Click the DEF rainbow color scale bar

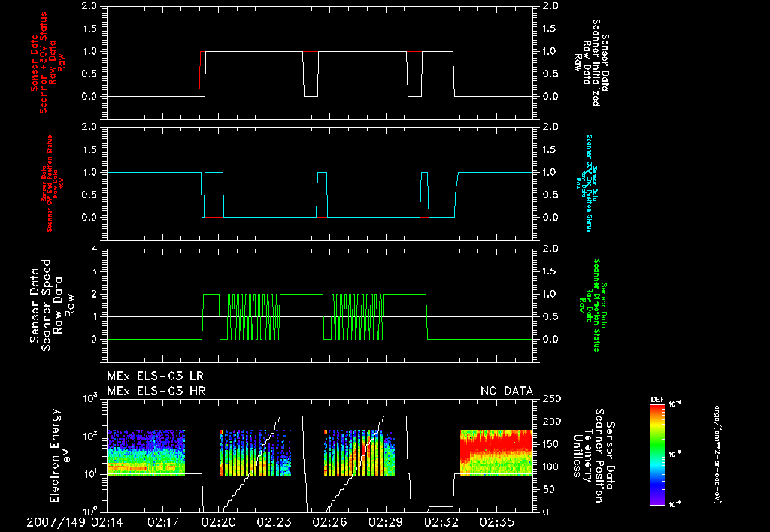(x=657, y=454)
